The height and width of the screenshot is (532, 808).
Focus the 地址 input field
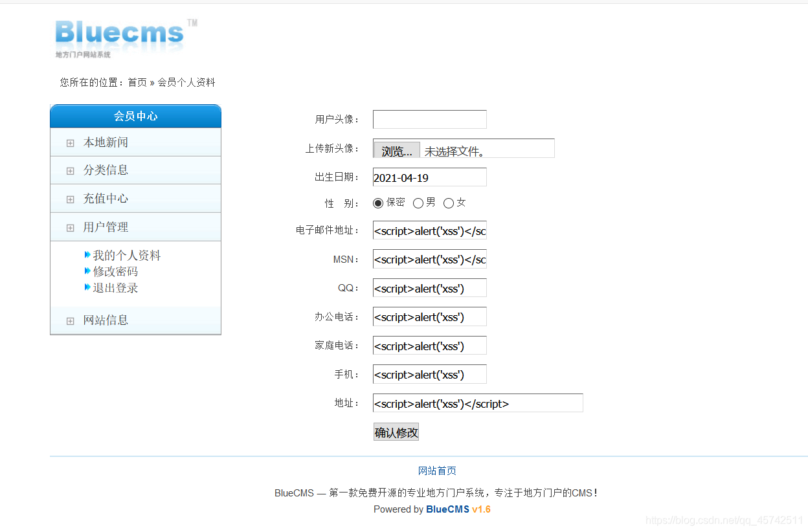point(478,403)
